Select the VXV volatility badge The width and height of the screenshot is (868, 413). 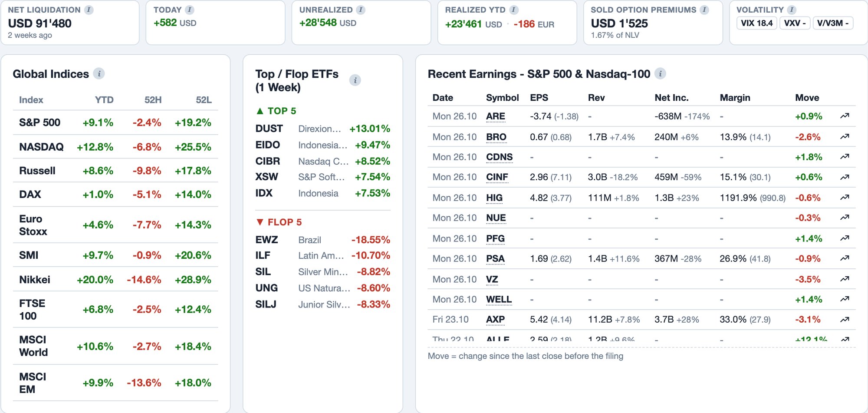pos(795,23)
